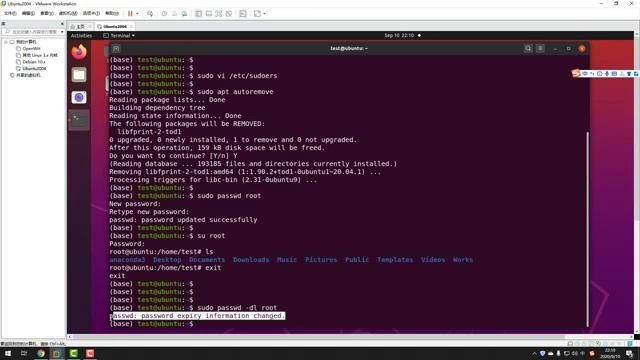Click the Unity mode toolbar icon
640x360 pixels.
click(x=229, y=13)
